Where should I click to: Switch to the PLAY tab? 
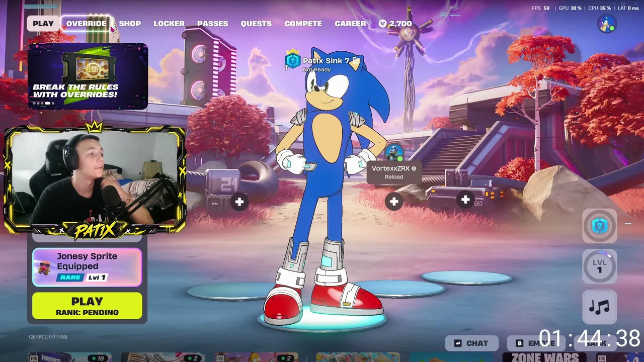point(43,24)
